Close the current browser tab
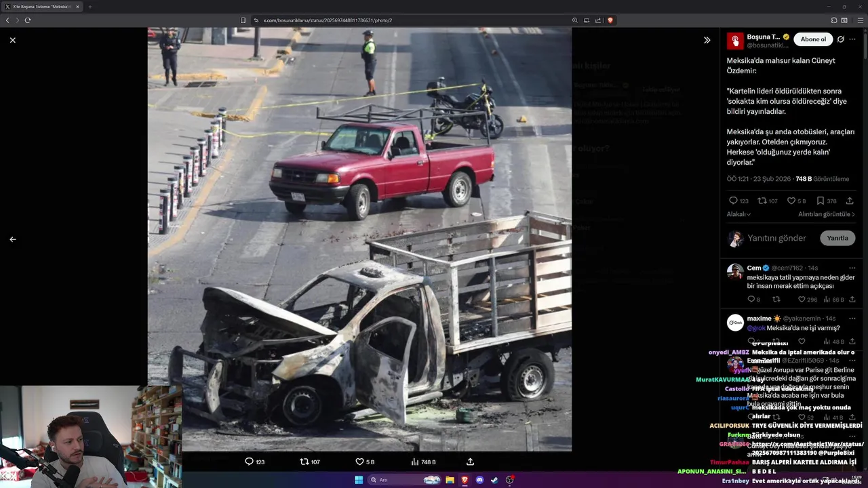Screen dimensions: 868x488 pos(77,7)
